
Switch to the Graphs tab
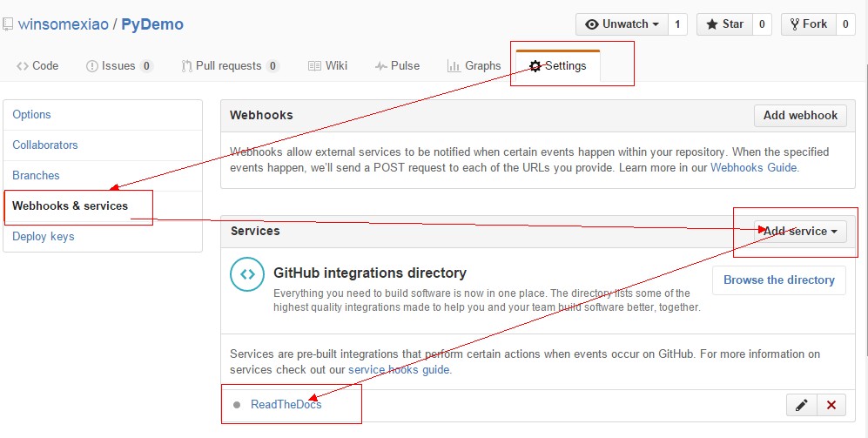[x=474, y=66]
